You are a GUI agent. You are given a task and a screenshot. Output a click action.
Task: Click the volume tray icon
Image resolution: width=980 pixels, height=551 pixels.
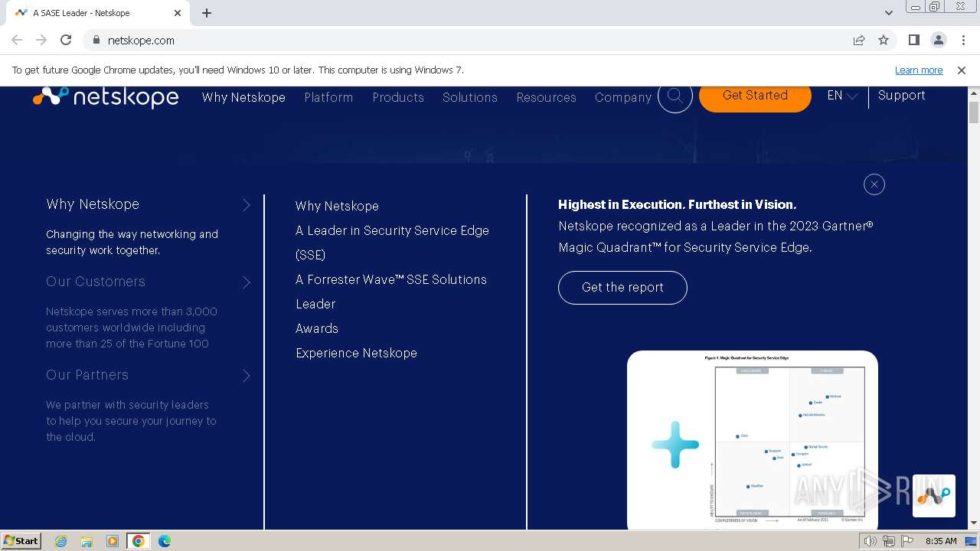click(x=871, y=541)
